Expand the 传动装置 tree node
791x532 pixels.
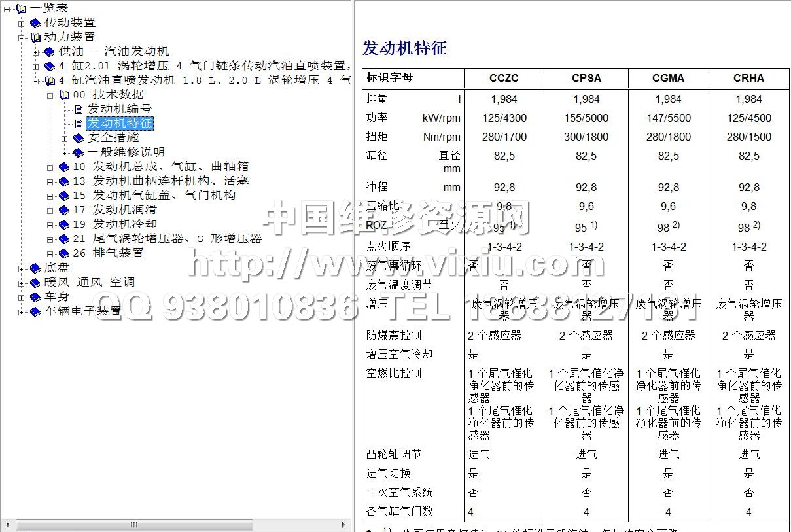point(22,23)
